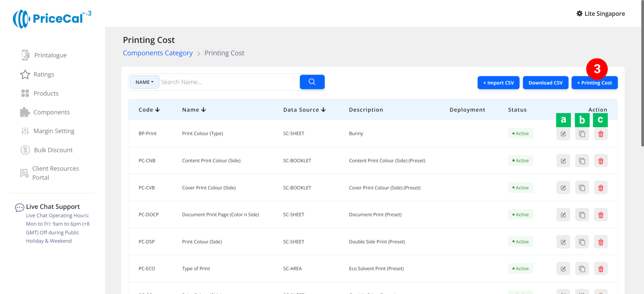This screenshot has height=294, width=644.
Task: Copy the PC-DSP row using duplicate icon
Action: click(582, 242)
